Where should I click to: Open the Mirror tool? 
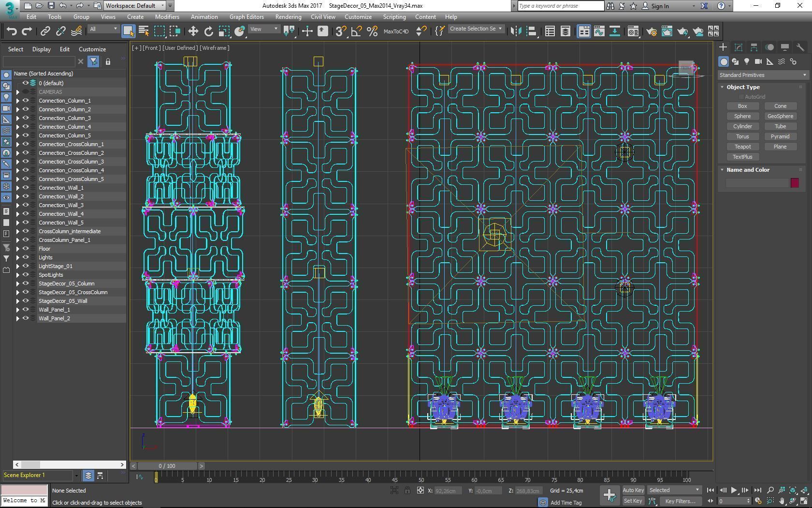click(516, 31)
